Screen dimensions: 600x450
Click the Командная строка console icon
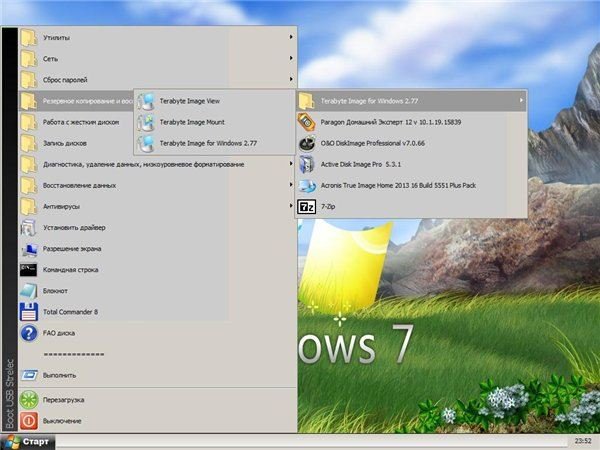tap(29, 270)
